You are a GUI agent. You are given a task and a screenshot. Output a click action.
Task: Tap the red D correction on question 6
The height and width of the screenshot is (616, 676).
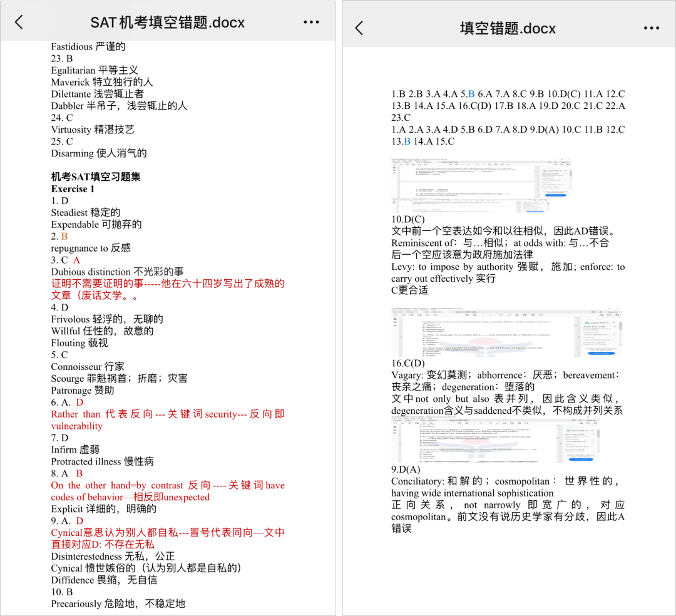[79, 402]
